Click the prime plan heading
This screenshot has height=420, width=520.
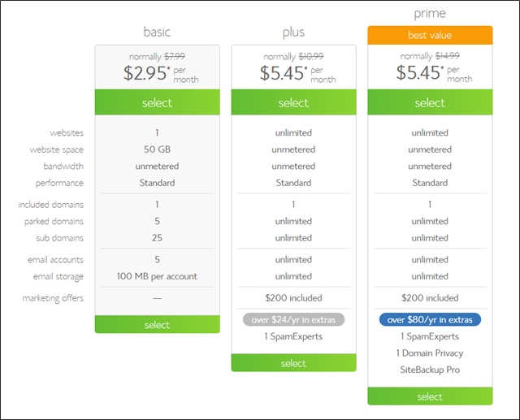pos(430,13)
